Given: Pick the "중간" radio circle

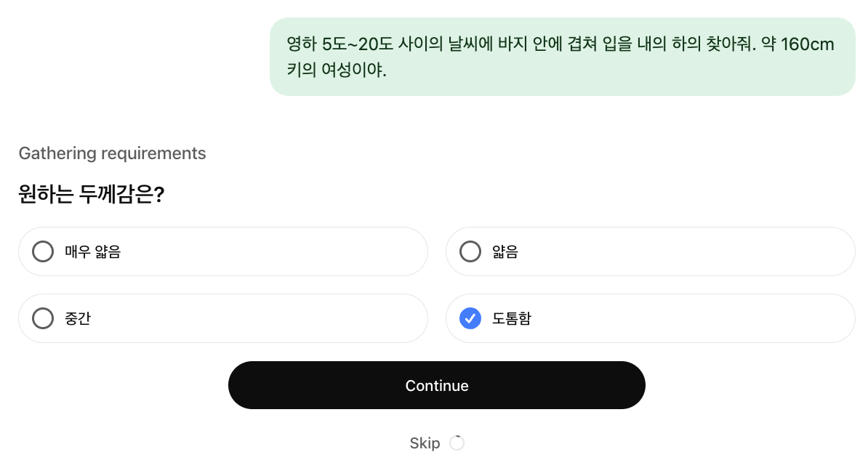Looking at the screenshot, I should 43,318.
